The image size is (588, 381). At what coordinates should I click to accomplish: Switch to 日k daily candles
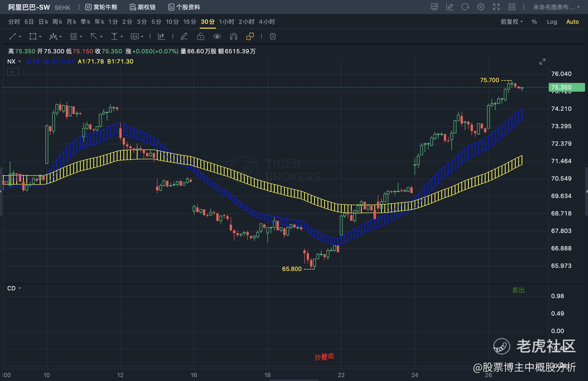pyautogui.click(x=43, y=22)
